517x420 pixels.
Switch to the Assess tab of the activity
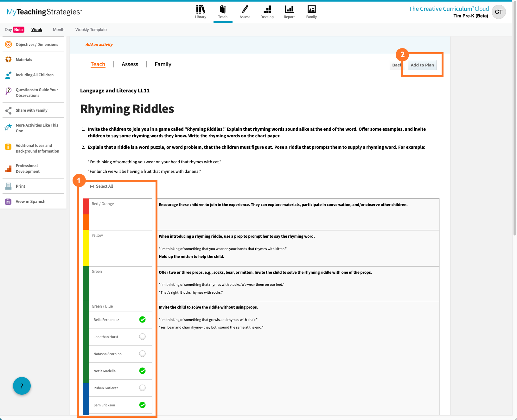tap(130, 64)
